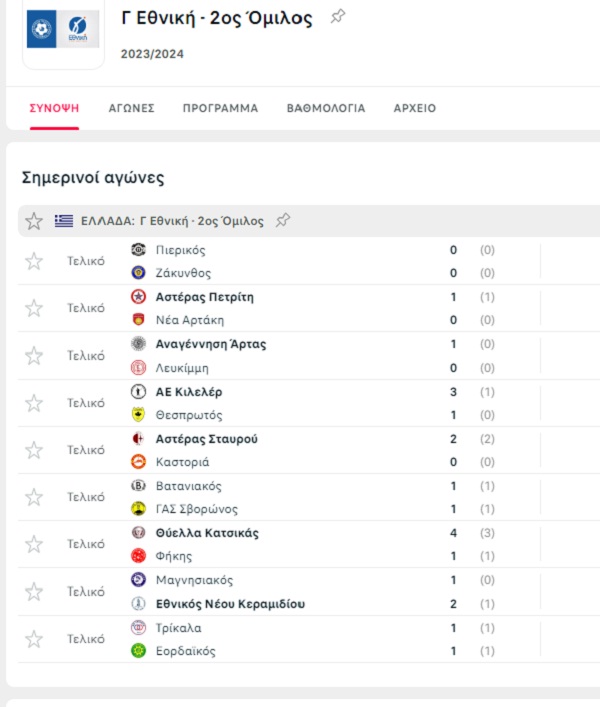Click the pin icon next to league title
Image resolution: width=600 pixels, height=707 pixels.
tap(338, 17)
